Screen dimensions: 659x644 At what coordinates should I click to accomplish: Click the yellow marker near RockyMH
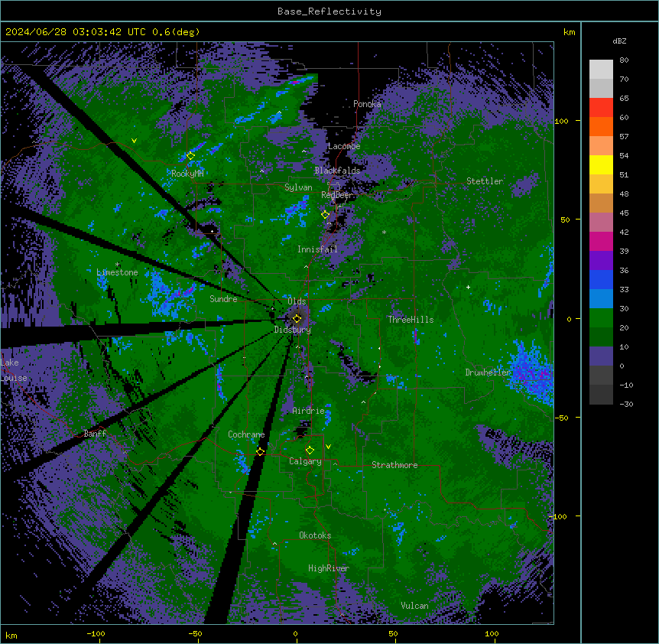[x=190, y=155]
